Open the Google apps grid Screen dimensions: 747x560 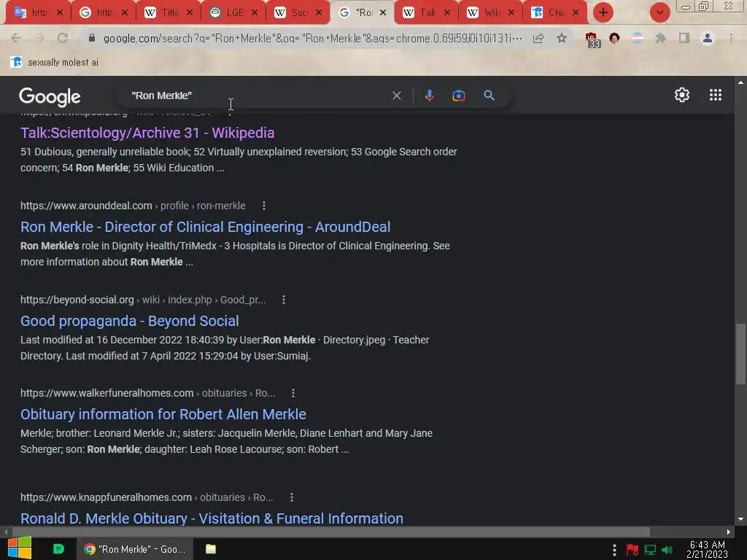(x=715, y=95)
